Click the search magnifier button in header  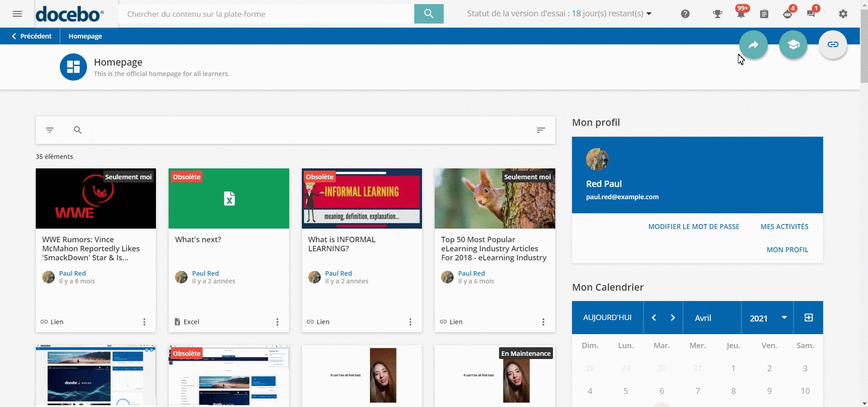click(428, 14)
